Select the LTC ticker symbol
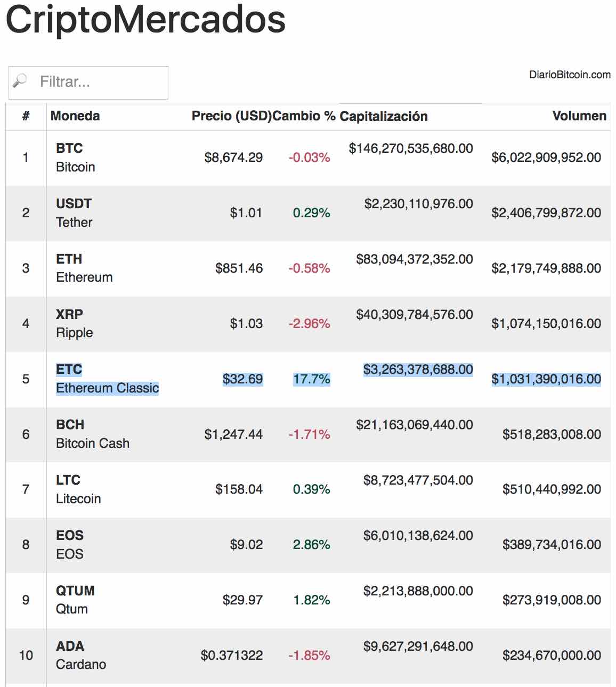The height and width of the screenshot is (687, 616). [x=68, y=480]
